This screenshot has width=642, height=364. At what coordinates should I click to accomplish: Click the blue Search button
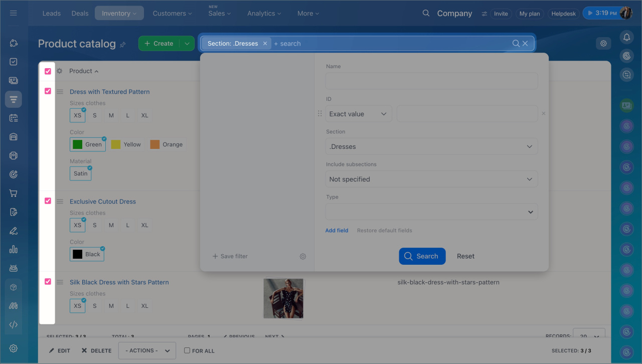tap(422, 256)
